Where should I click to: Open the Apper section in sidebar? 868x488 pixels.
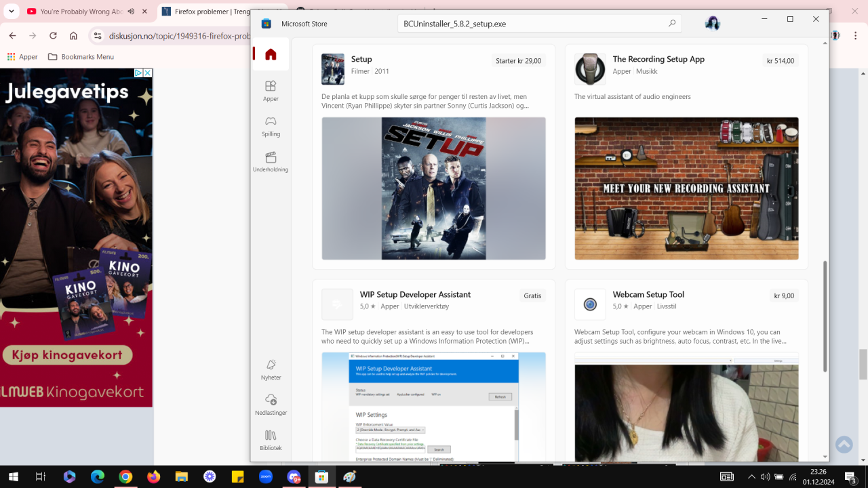pyautogui.click(x=271, y=90)
